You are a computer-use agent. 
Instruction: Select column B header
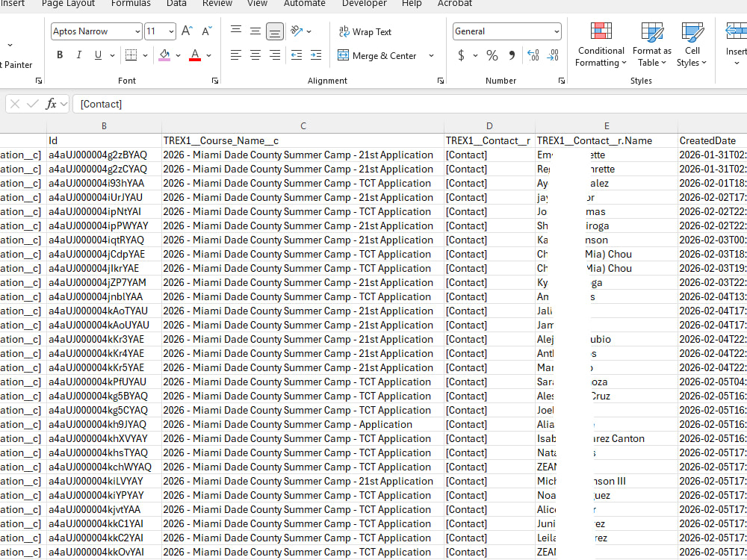point(104,126)
